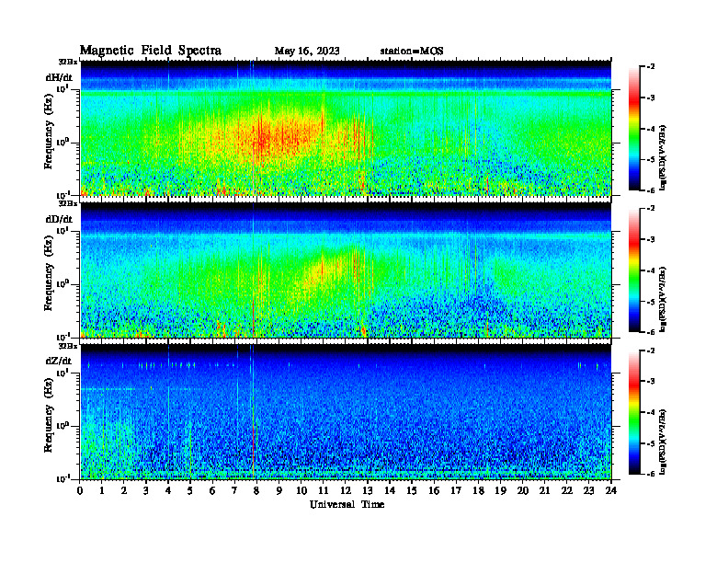
Task: Click the '-2' tick on dZ/dt color bar
Action: point(650,350)
